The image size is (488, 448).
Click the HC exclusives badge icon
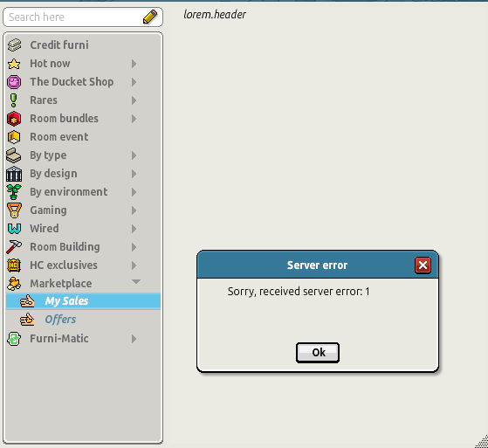14,265
